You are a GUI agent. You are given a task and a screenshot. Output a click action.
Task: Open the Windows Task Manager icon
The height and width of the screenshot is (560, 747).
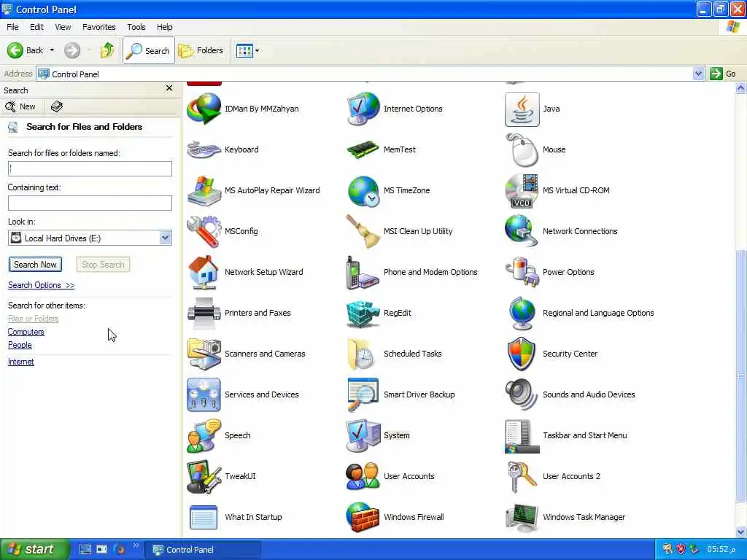point(522,517)
